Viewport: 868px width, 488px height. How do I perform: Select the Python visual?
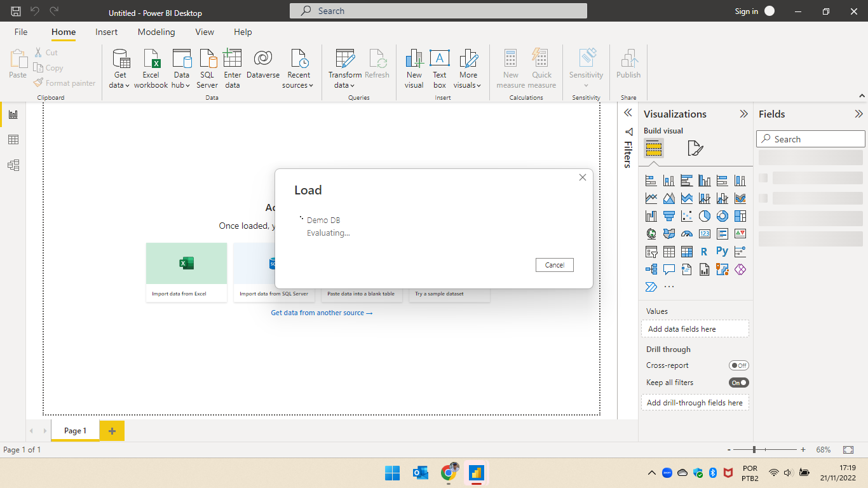(722, 252)
